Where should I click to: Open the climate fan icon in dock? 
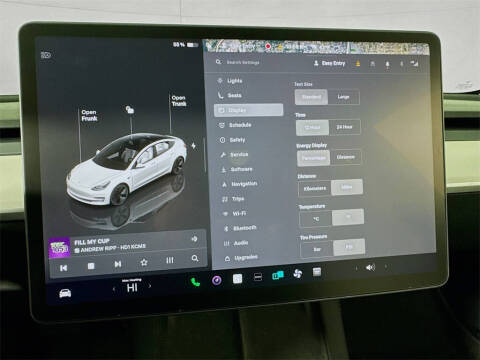coord(297,274)
